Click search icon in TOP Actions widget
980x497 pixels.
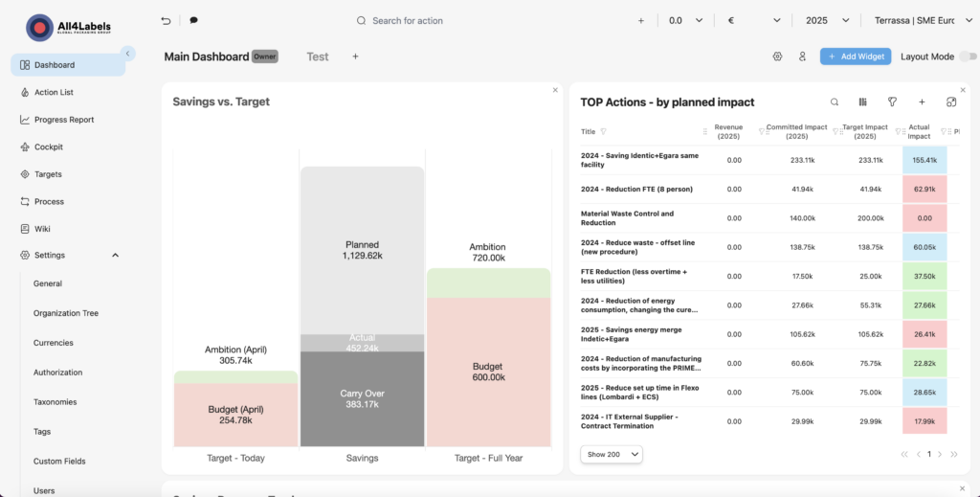click(x=835, y=102)
